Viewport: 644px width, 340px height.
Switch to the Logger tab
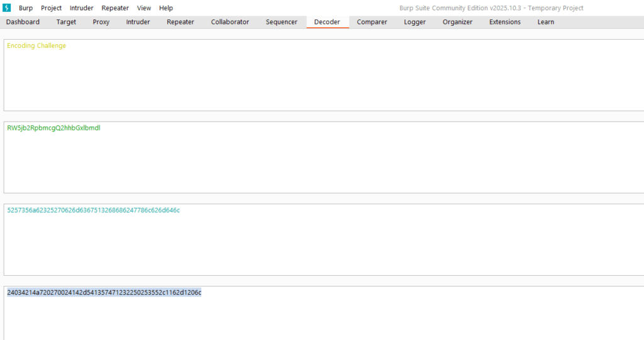pyautogui.click(x=415, y=22)
